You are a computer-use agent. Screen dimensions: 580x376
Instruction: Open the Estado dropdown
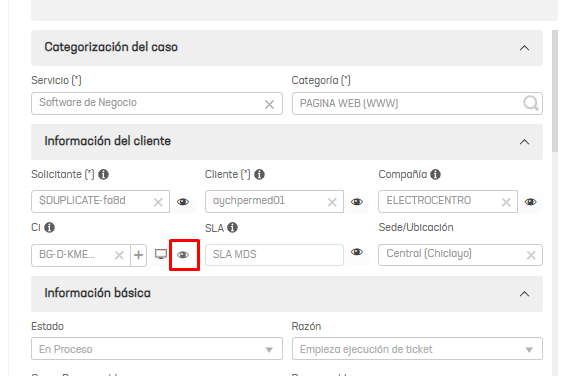[157, 349]
